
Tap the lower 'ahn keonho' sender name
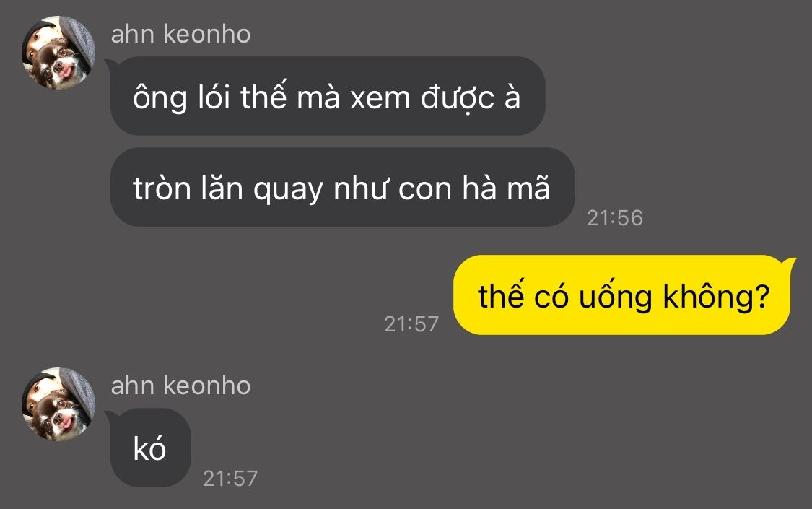(x=180, y=386)
